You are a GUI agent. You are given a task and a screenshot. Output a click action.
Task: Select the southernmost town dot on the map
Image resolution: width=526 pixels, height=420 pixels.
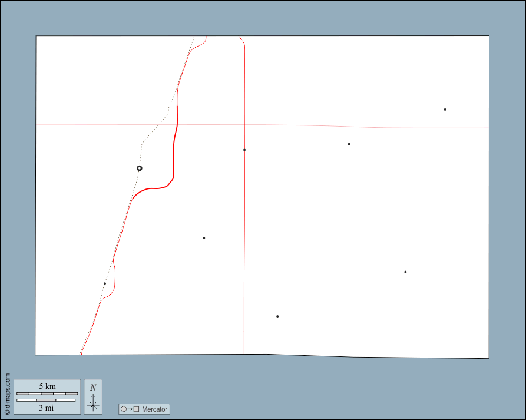pos(277,316)
